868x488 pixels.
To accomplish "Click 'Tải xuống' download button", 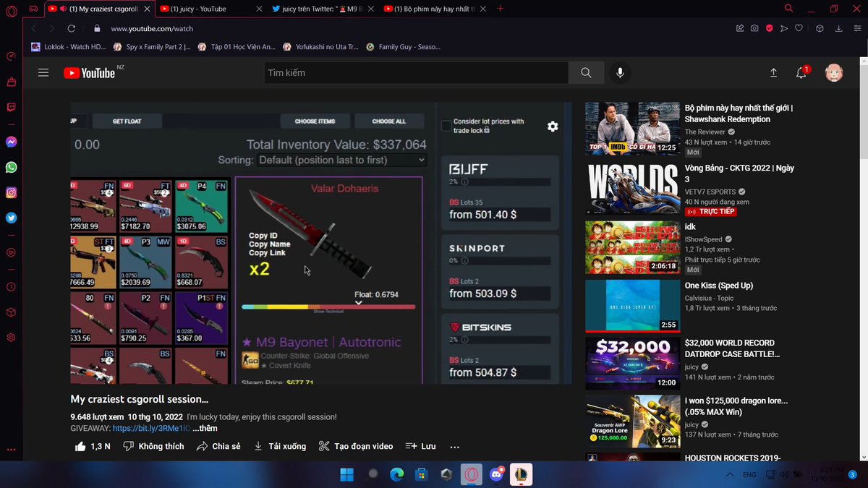I will (x=280, y=446).
